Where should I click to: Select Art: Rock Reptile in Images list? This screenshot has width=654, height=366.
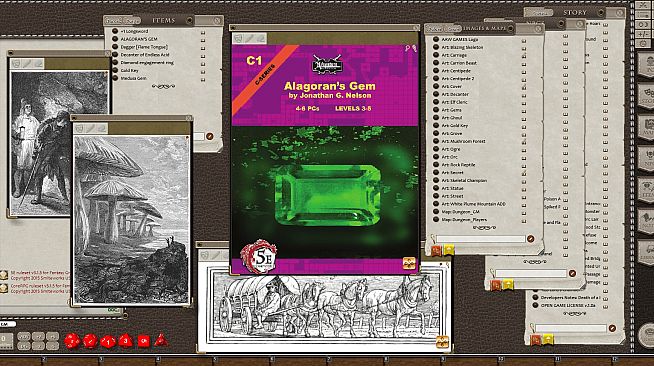[458, 165]
